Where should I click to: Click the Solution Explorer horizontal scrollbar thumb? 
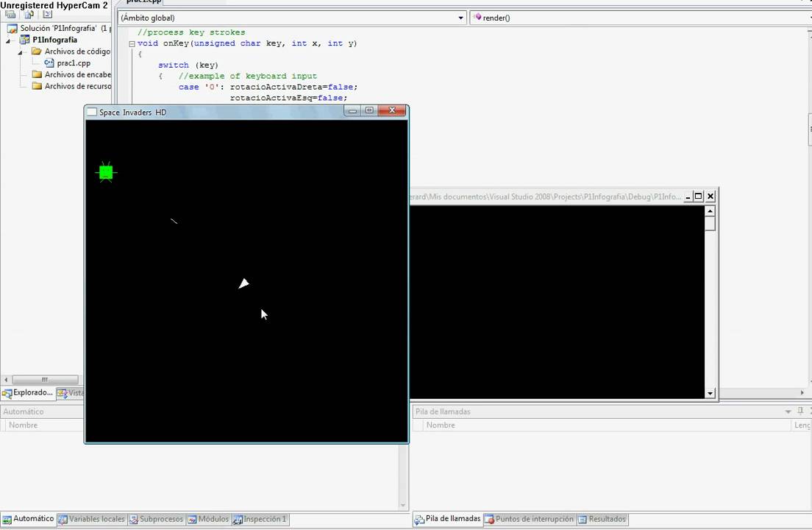[x=45, y=380]
